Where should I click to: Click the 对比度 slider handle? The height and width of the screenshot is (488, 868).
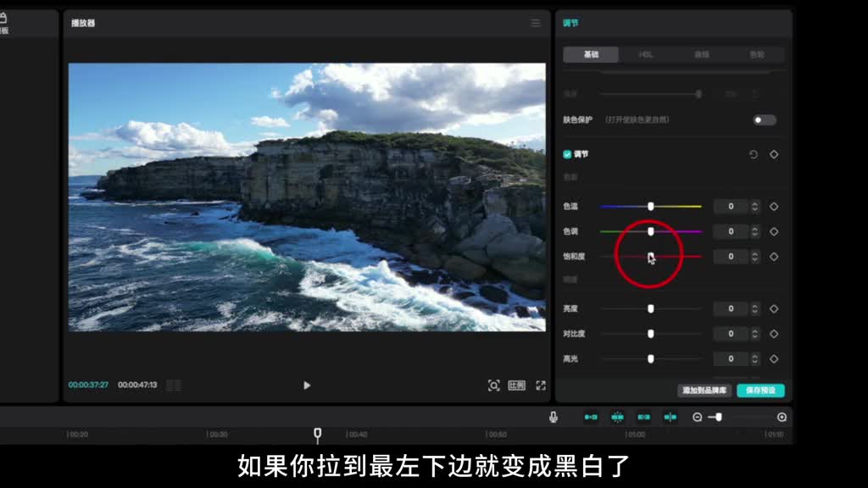tap(650, 334)
